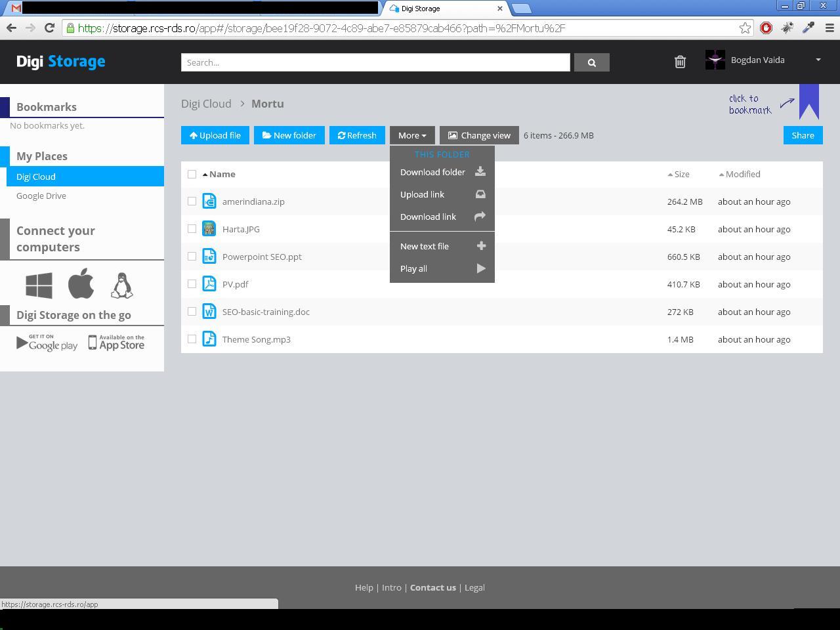Open the App Store badge

[x=116, y=343]
